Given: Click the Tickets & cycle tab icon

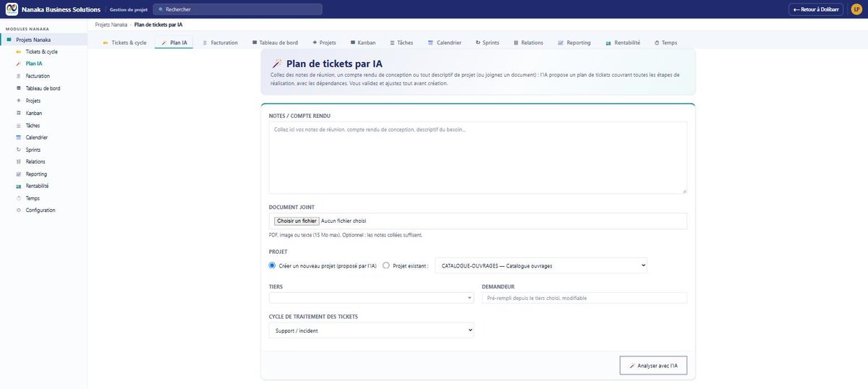Looking at the screenshot, I should 106,43.
